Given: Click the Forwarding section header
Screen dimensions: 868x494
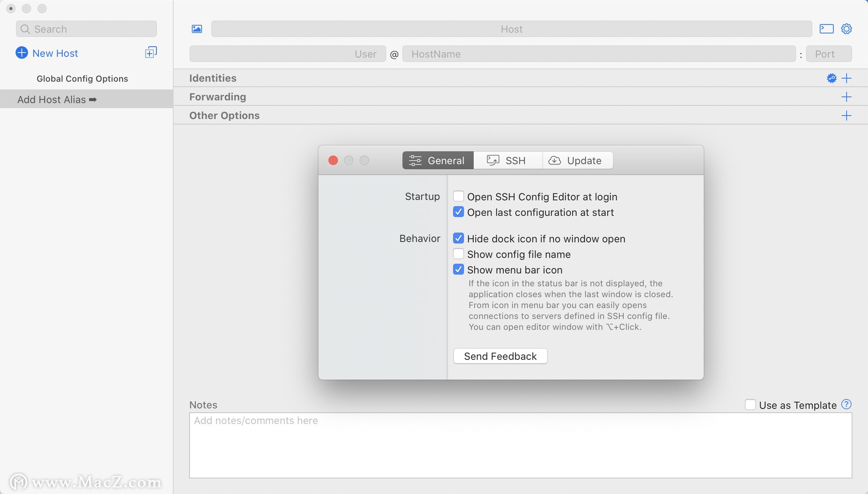Looking at the screenshot, I should coord(217,97).
